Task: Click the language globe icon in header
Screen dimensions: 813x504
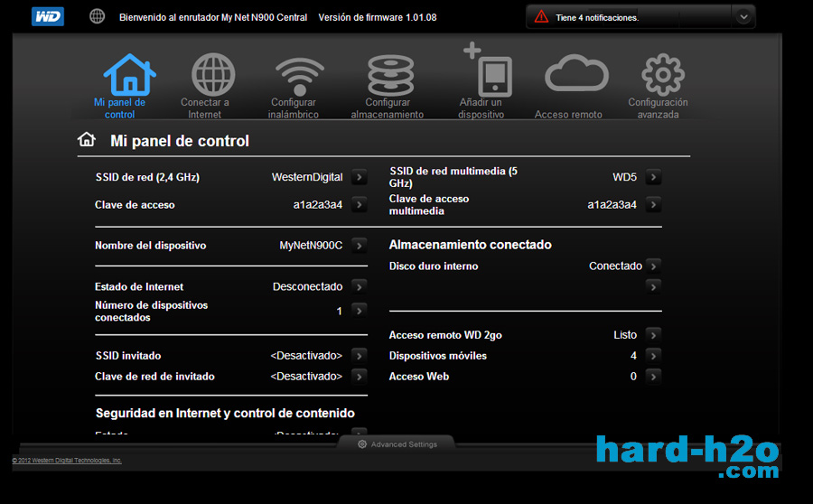Action: (x=97, y=16)
